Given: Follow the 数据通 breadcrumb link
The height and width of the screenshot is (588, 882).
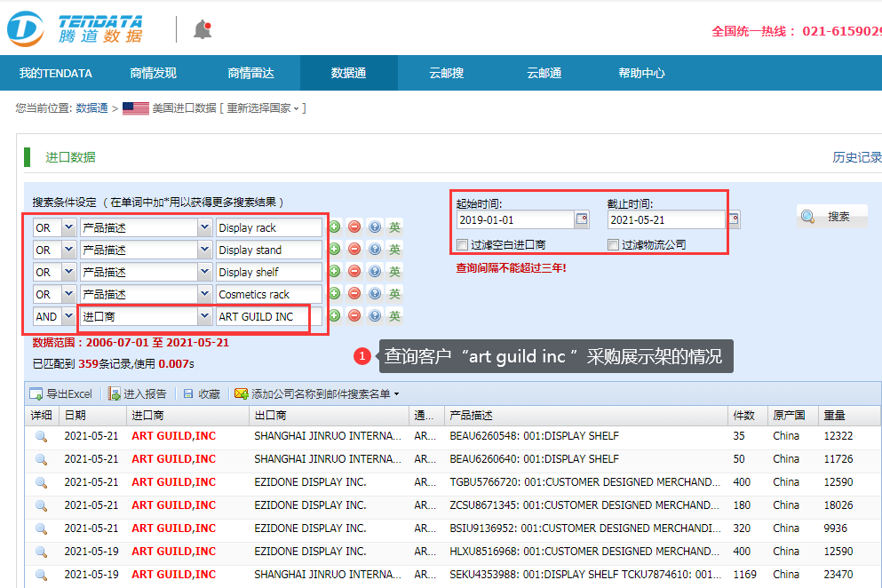Looking at the screenshot, I should [x=91, y=108].
